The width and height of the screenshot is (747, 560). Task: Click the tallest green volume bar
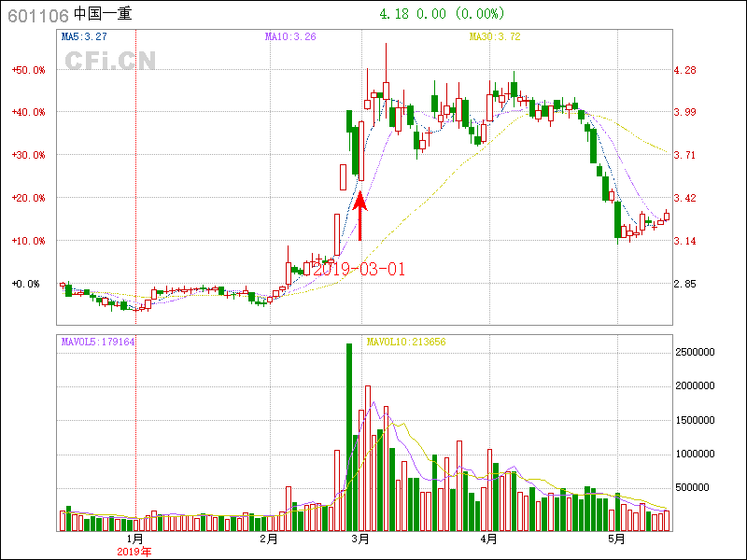coord(349,436)
